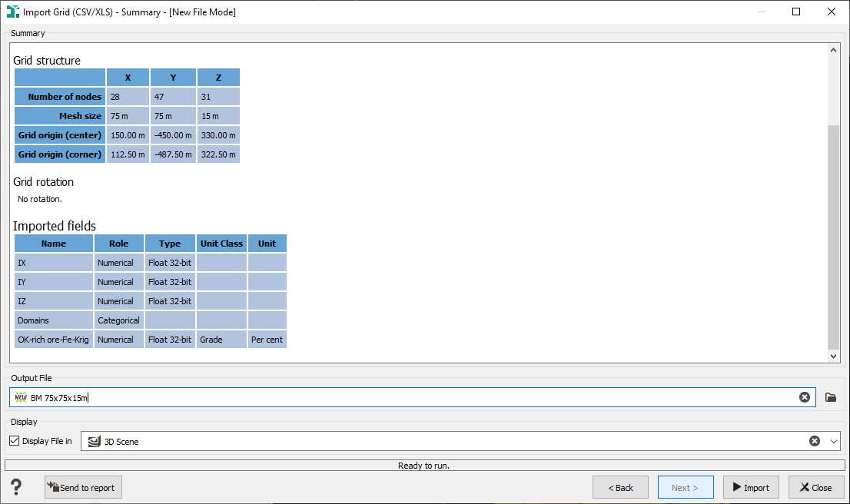Screen dimensions: 850x504
Task: Maximize the Import Grid window
Action: point(795,12)
